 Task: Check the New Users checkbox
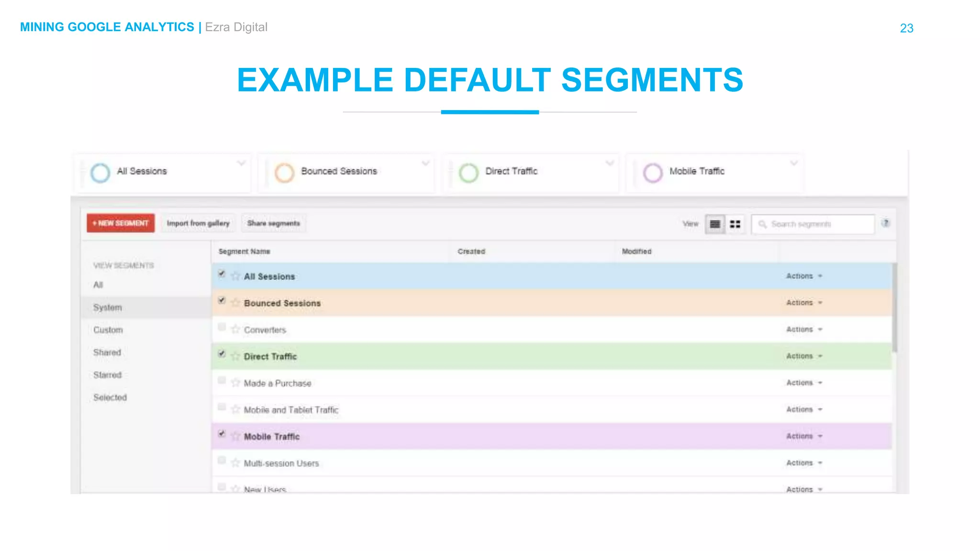(x=222, y=487)
